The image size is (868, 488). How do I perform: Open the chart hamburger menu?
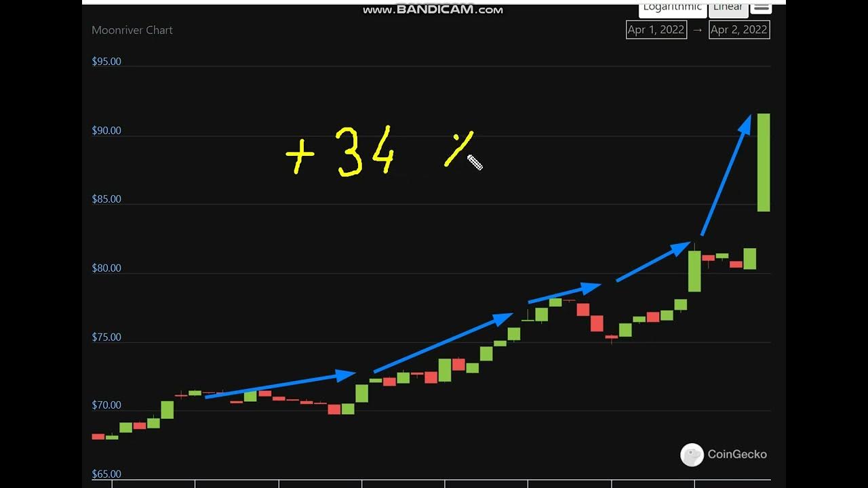(x=762, y=7)
